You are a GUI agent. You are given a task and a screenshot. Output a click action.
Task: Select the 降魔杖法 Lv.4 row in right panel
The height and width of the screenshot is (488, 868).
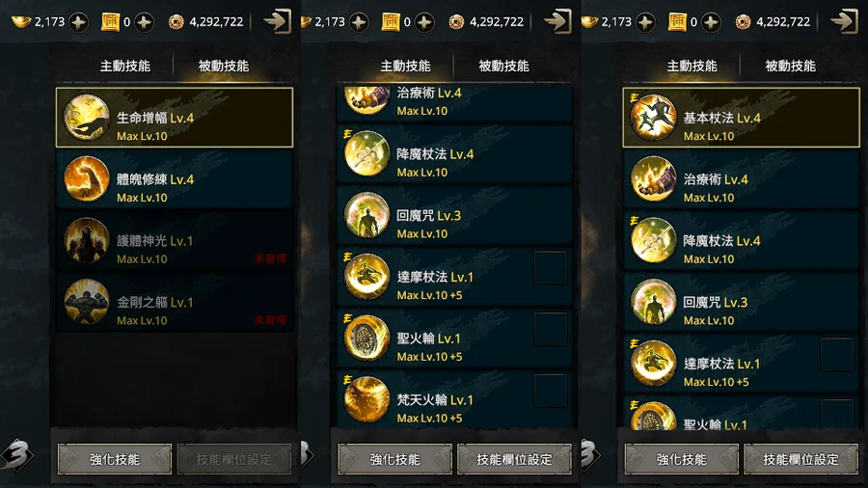(x=742, y=241)
